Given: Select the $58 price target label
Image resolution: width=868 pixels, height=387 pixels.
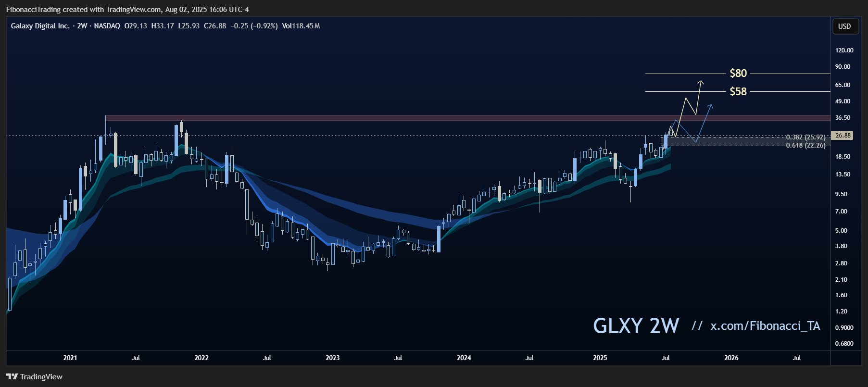Looking at the screenshot, I should tap(738, 91).
